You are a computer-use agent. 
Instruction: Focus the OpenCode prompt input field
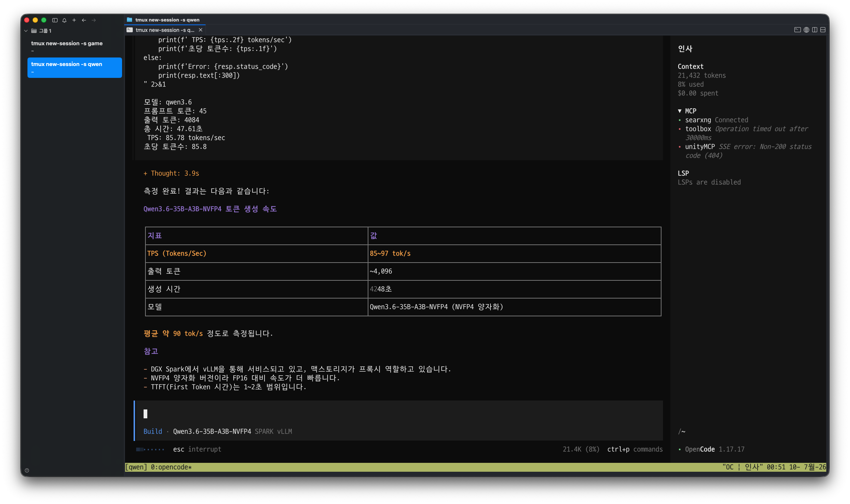(399, 414)
